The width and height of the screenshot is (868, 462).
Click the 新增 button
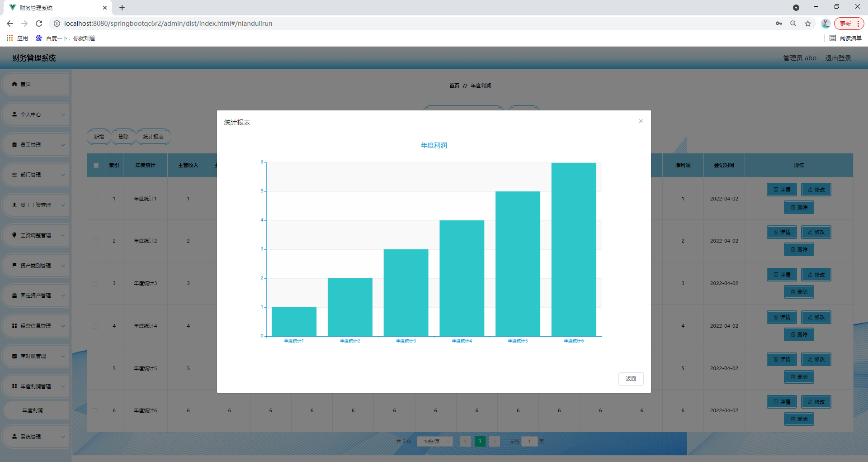coord(99,137)
